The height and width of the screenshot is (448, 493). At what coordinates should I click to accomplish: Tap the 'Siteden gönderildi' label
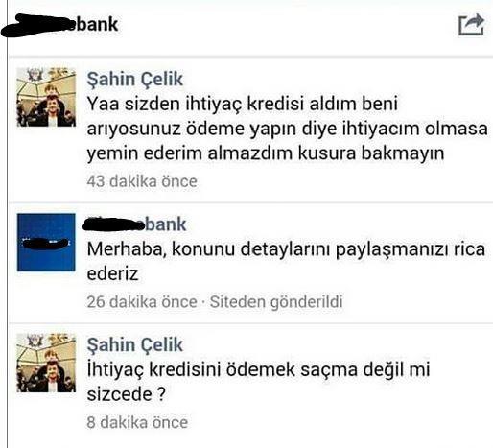click(x=276, y=302)
